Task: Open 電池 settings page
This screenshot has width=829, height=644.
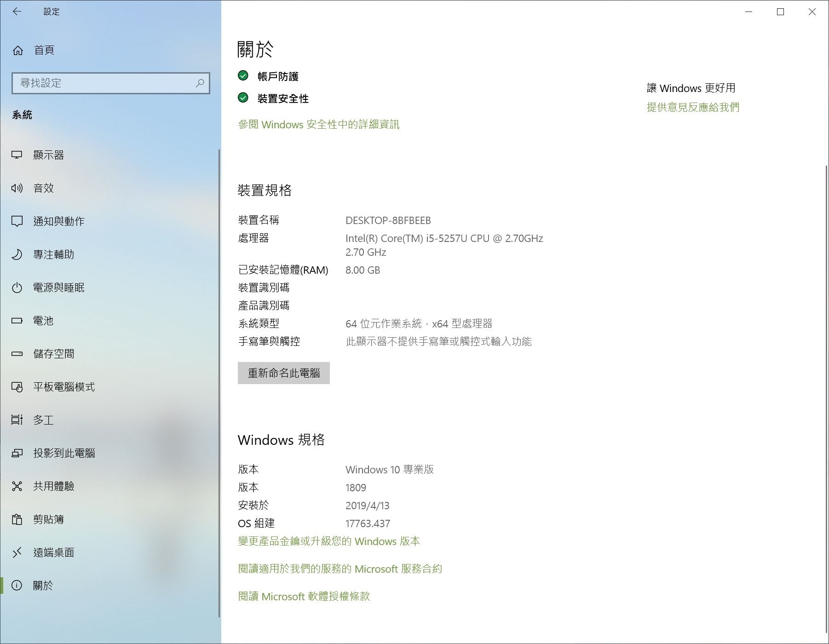Action: point(109,321)
